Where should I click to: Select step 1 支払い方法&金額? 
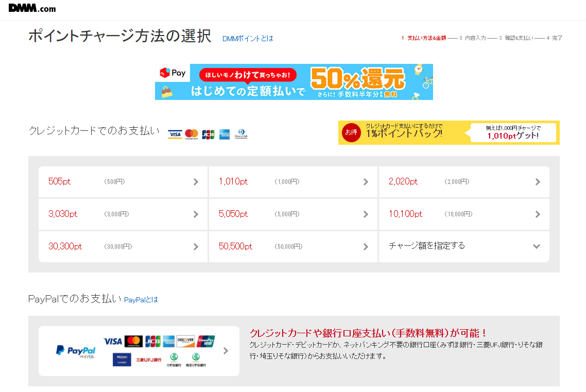[x=424, y=38]
